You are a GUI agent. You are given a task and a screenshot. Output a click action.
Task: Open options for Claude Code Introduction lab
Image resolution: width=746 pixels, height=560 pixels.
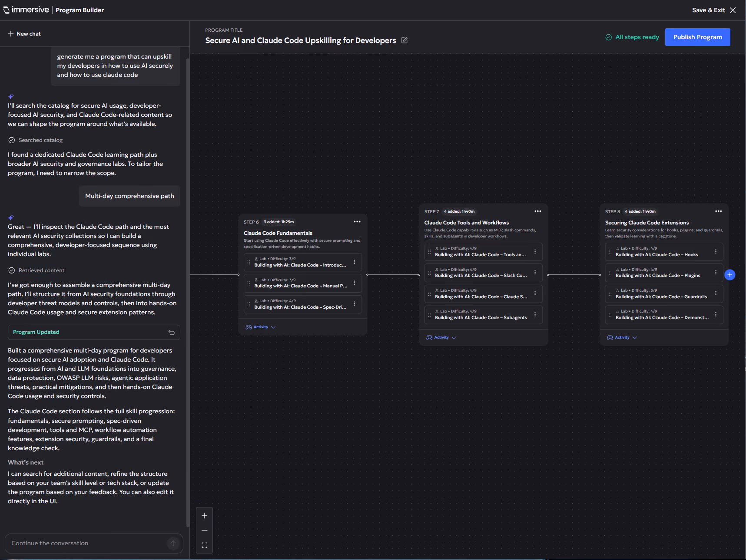(355, 262)
